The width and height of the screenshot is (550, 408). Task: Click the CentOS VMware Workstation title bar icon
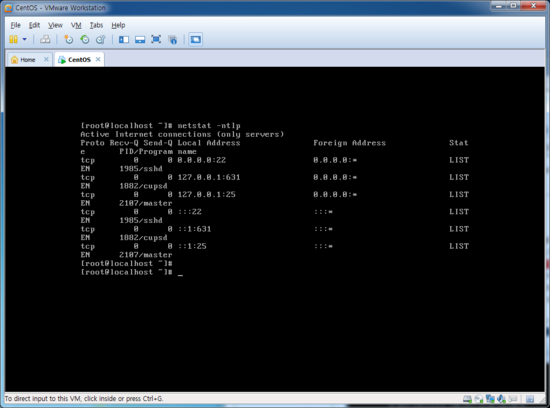8,8
